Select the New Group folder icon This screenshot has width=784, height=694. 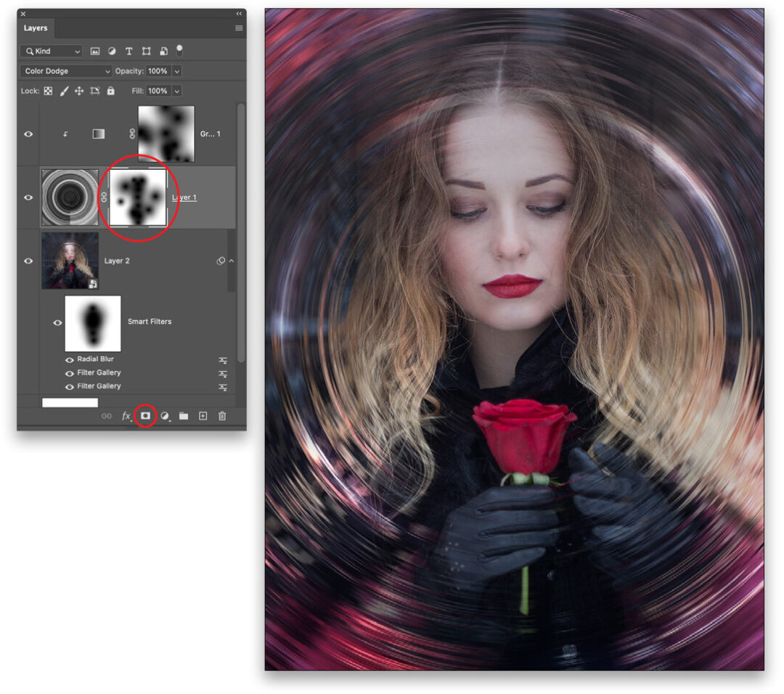click(x=184, y=416)
